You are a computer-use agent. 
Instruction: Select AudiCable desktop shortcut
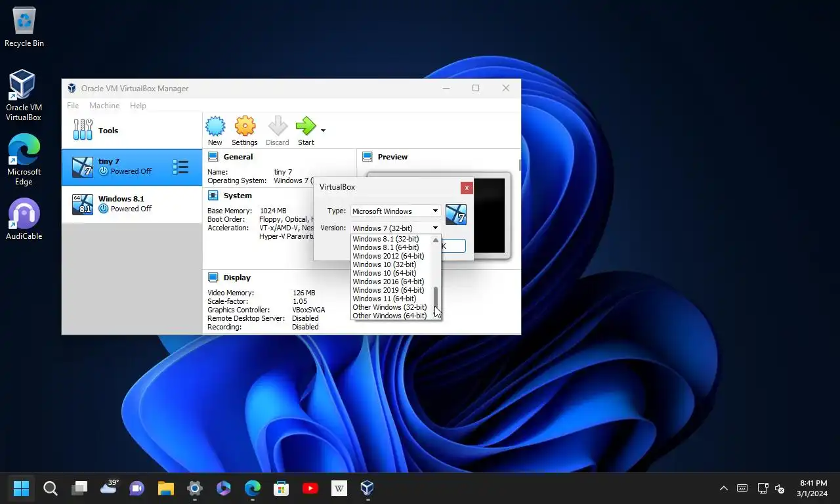click(24, 219)
